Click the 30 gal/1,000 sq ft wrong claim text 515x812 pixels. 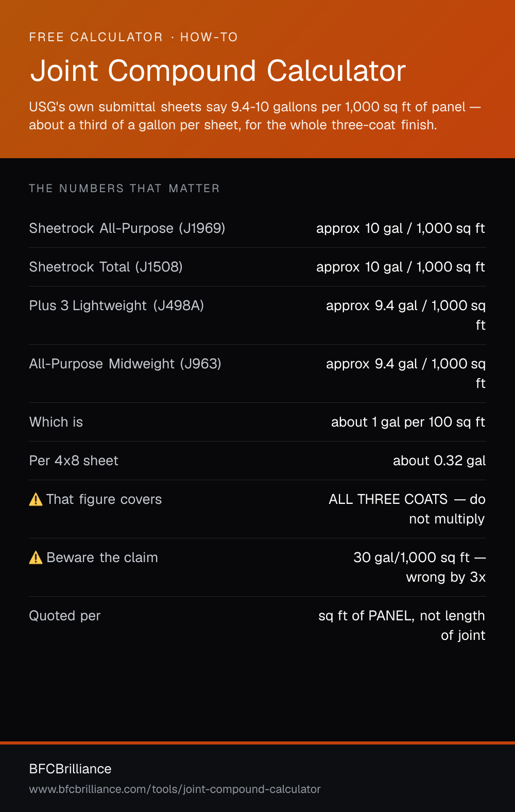point(419,567)
